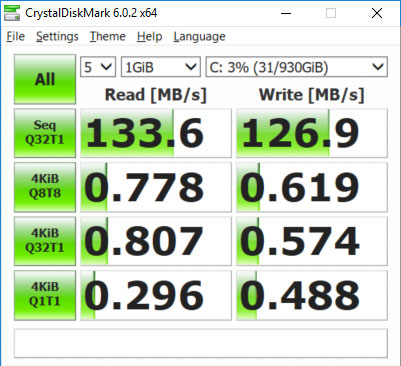
Task: Click the Read [MB/s] column header
Action: pyautogui.click(x=156, y=95)
